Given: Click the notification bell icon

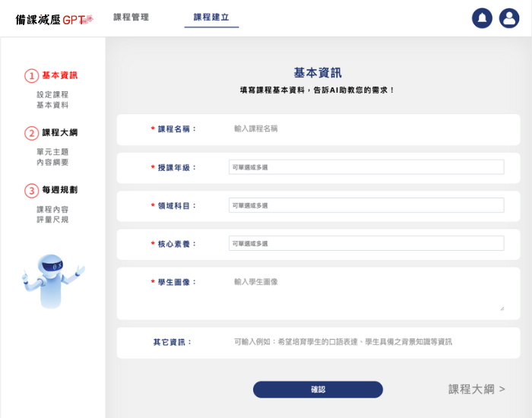Looking at the screenshot, I should coord(482,18).
